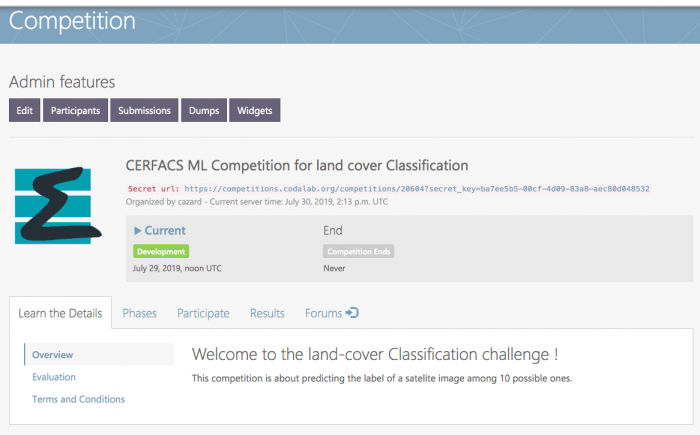The image size is (700, 435).
Task: Select Overview in the side menu
Action: coord(99,355)
